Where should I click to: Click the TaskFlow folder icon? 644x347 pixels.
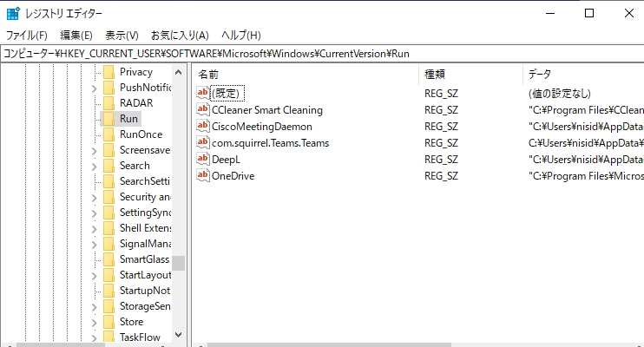pyautogui.click(x=108, y=337)
